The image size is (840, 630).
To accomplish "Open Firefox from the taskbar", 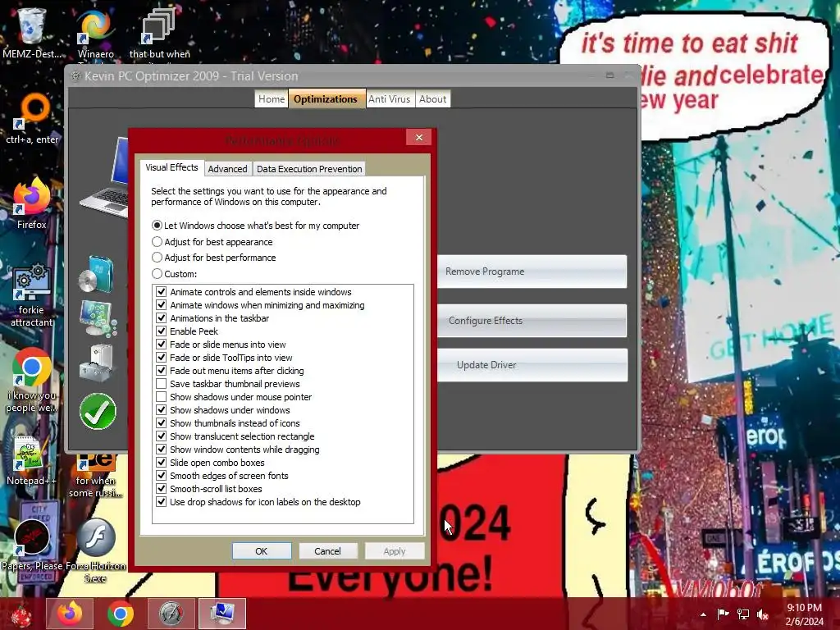I will [70, 614].
